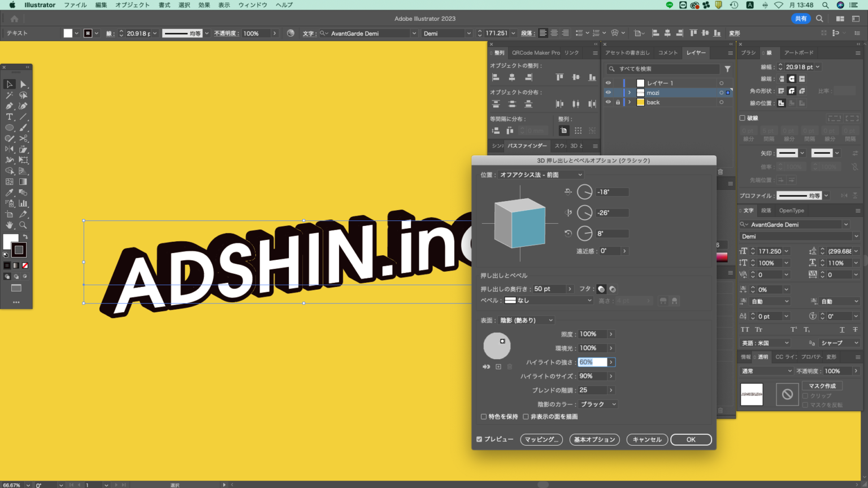Open the 書式 menu
The height and width of the screenshot is (488, 868).
pyautogui.click(x=164, y=5)
